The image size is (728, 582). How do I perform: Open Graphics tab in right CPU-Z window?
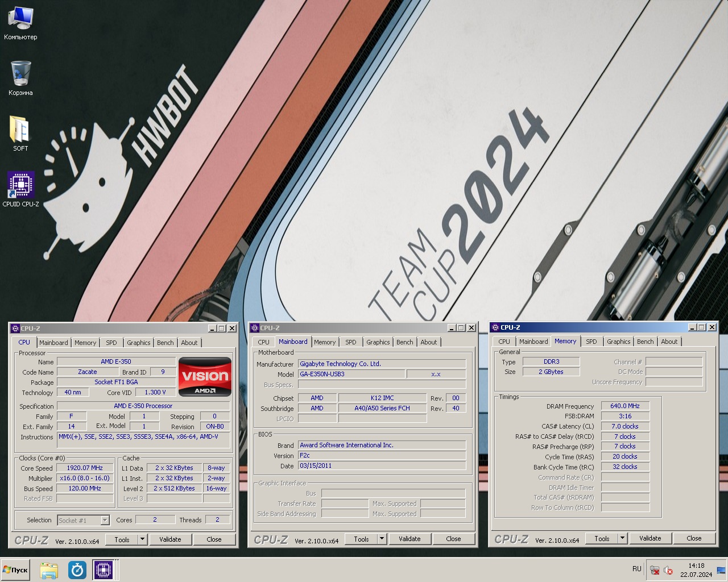619,342
